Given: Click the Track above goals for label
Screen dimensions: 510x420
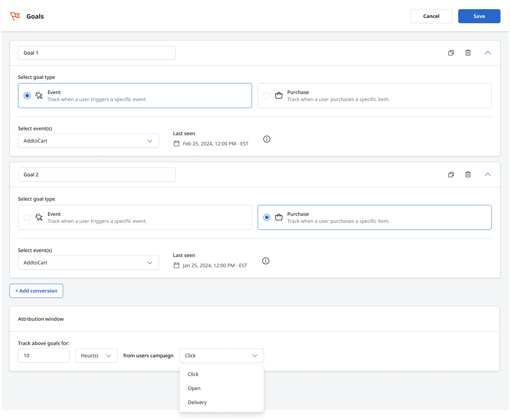Looking at the screenshot, I should [x=44, y=343].
